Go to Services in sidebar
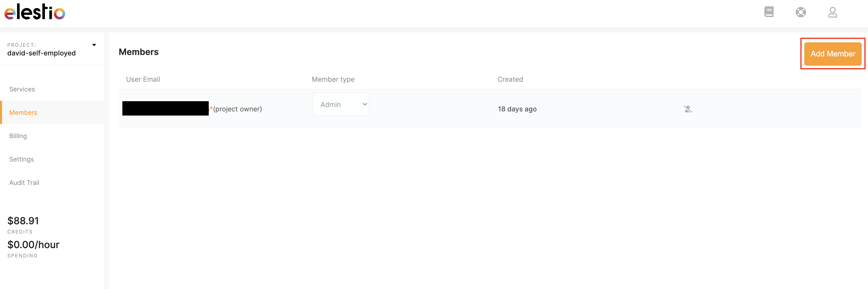Screen dimensions: 868x289 pos(22,89)
